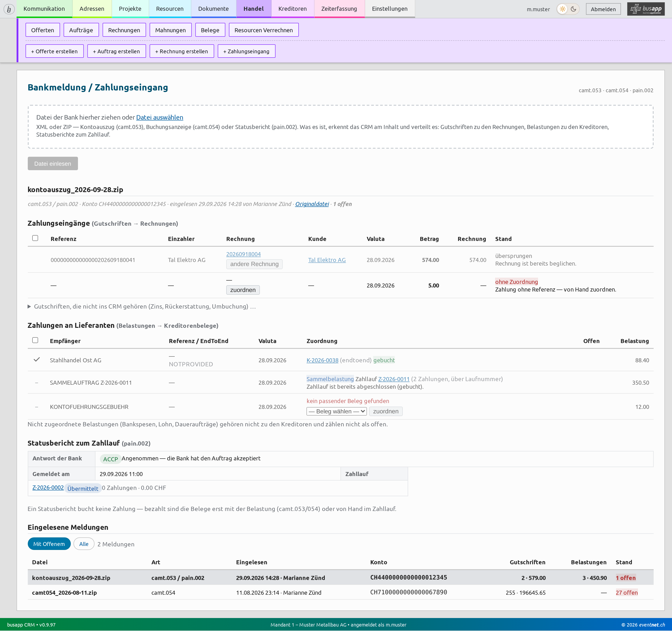Click the file drop zone area
The image size is (672, 631).
tap(340, 127)
